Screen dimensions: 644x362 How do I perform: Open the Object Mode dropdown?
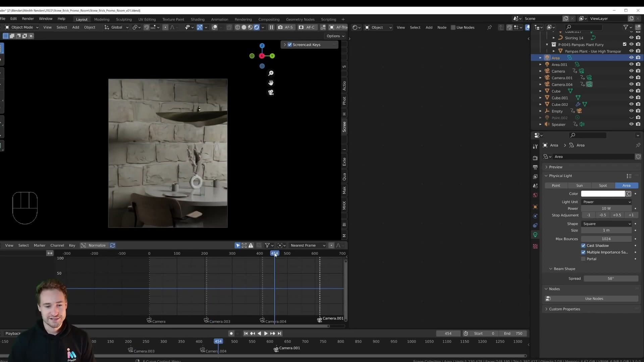[21, 27]
